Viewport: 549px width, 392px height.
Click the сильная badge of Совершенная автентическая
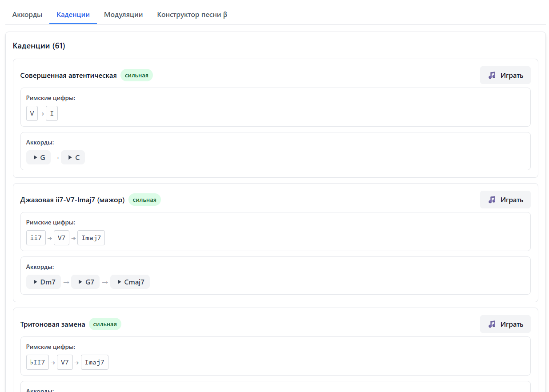[x=136, y=75]
